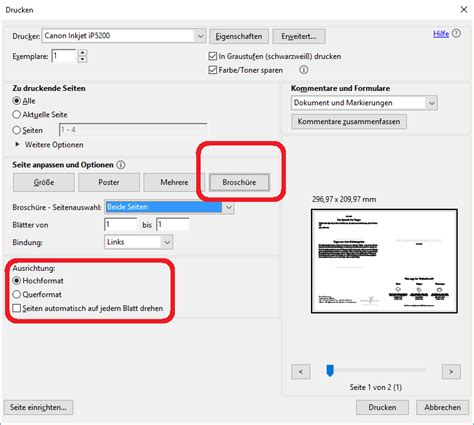Click the print preview thumbnail
Viewport: 474px width, 425px height.
[384, 261]
